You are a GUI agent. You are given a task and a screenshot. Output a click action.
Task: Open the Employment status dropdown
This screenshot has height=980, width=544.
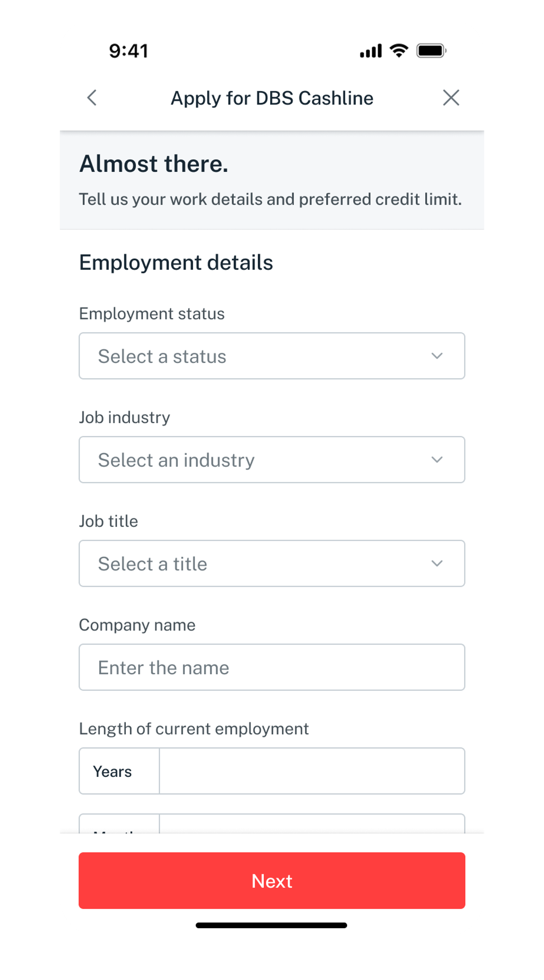[x=272, y=356]
